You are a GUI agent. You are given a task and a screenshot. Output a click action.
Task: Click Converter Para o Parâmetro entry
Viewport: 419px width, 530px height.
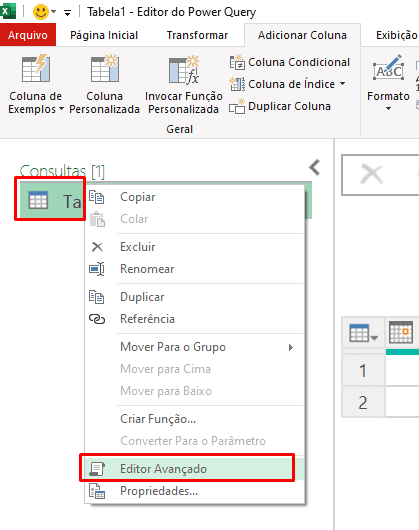pyautogui.click(x=195, y=441)
